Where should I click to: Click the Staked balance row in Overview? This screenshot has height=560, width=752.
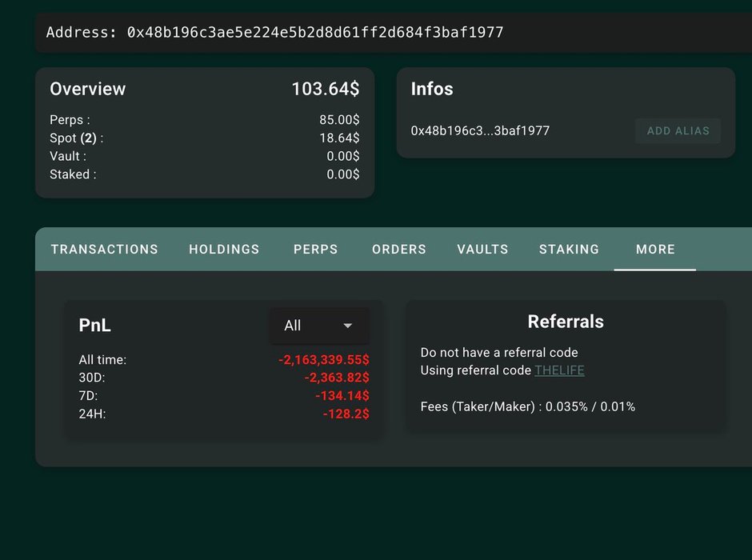[x=204, y=174]
